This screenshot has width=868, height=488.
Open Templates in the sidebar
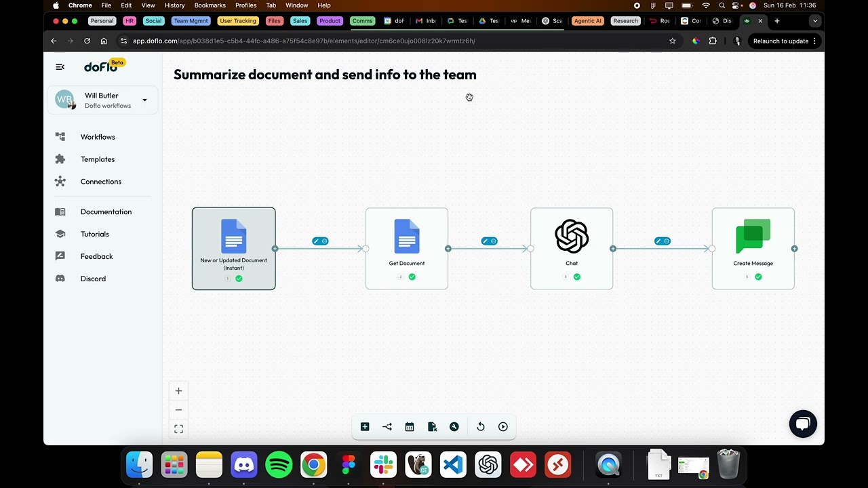point(98,159)
